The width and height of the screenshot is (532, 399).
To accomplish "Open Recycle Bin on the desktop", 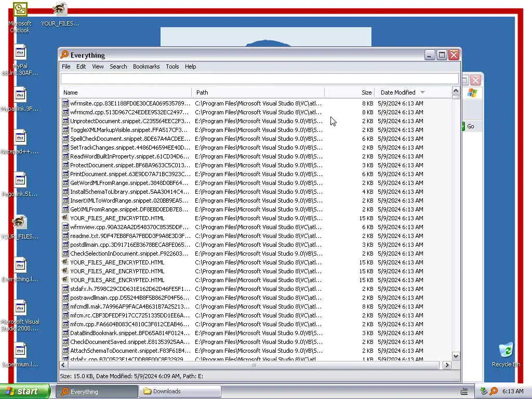I will click(x=506, y=354).
